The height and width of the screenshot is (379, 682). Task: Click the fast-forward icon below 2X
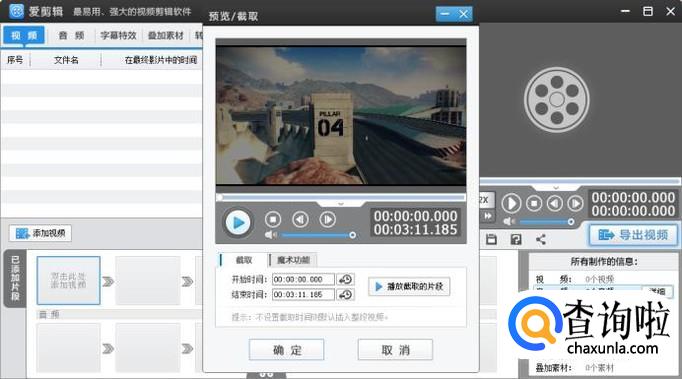click(x=488, y=216)
